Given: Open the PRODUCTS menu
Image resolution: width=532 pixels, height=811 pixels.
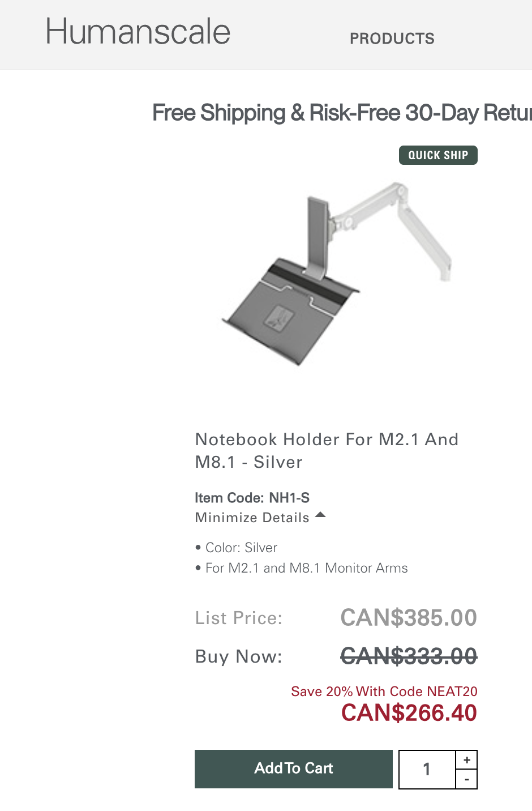Looking at the screenshot, I should (392, 39).
